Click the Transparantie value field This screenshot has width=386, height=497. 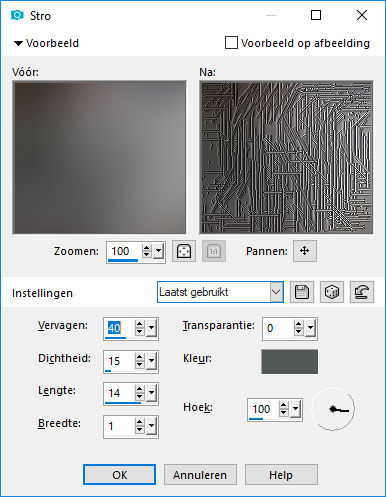[278, 328]
